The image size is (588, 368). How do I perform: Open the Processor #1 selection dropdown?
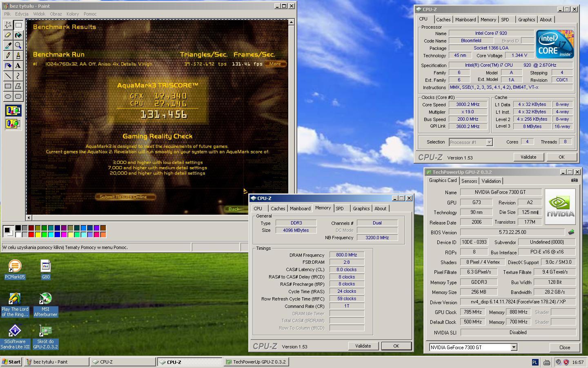coord(489,142)
